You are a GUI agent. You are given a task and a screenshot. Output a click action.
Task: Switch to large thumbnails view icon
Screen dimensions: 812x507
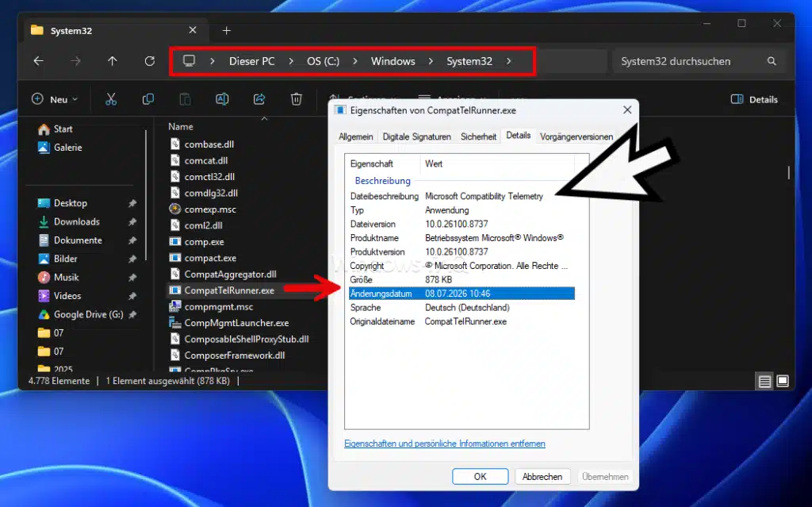coord(783,381)
